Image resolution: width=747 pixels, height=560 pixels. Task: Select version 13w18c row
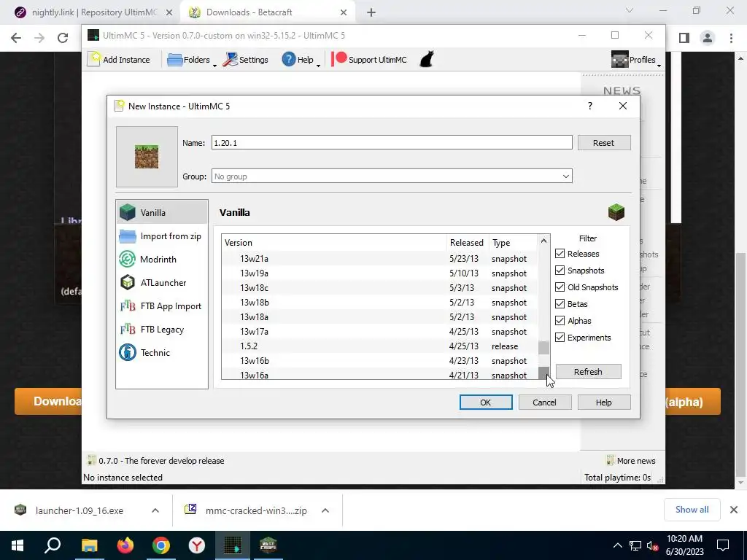click(379, 287)
